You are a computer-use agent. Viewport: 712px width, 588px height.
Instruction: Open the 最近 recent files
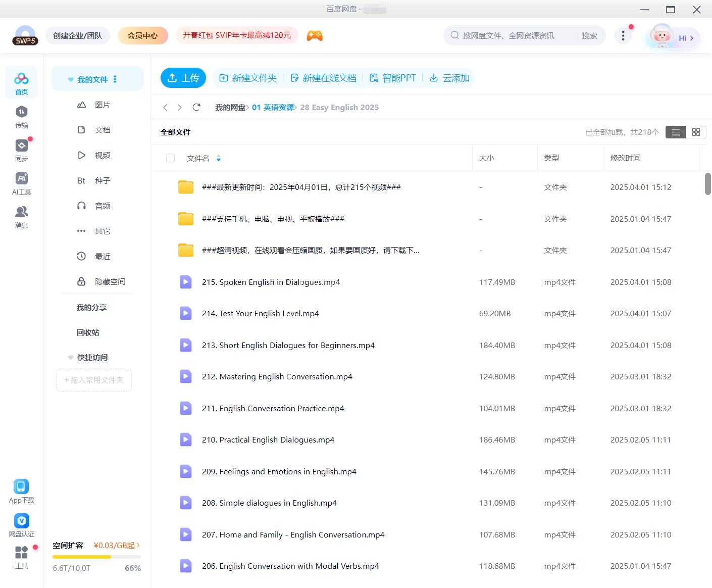tap(93, 256)
